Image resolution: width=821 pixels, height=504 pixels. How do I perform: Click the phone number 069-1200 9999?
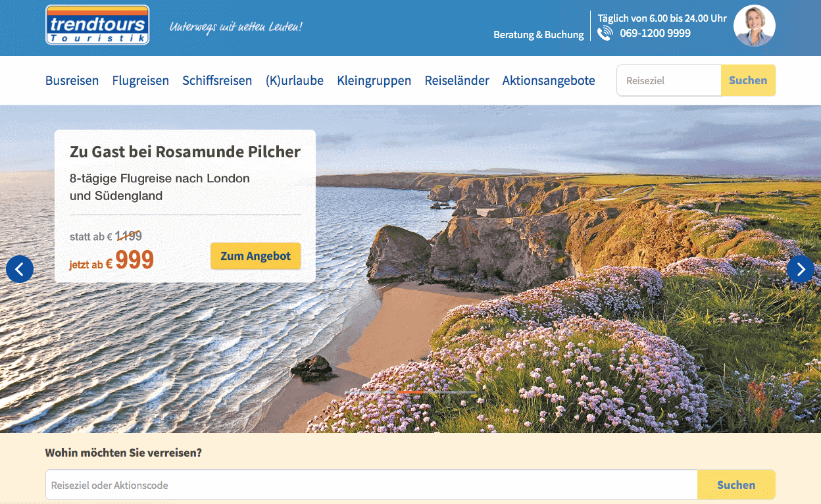coord(655,33)
